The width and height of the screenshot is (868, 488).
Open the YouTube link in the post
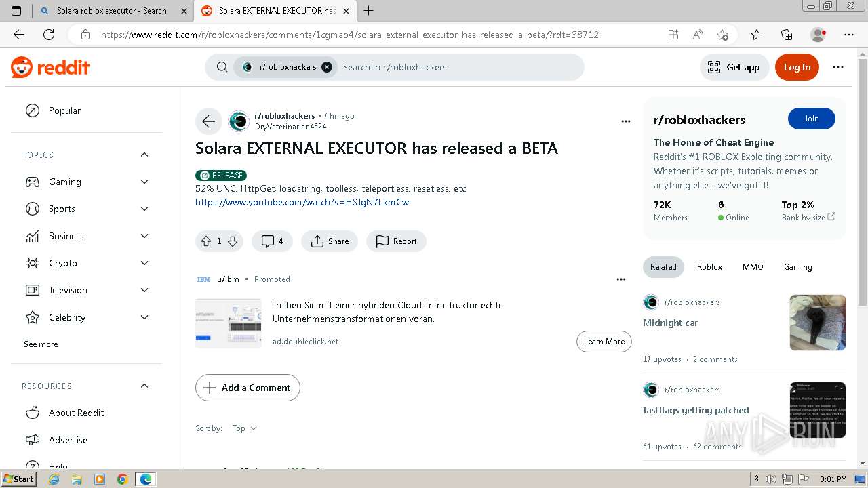tap(302, 202)
